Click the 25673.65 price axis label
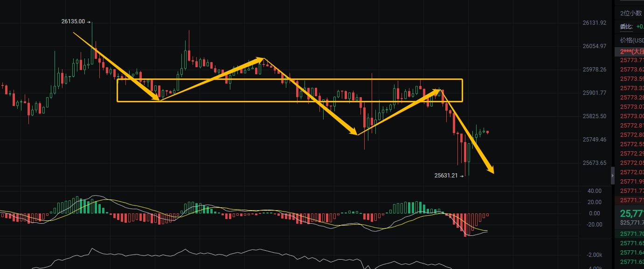Viewport: 644px width, 269px height. point(594,163)
